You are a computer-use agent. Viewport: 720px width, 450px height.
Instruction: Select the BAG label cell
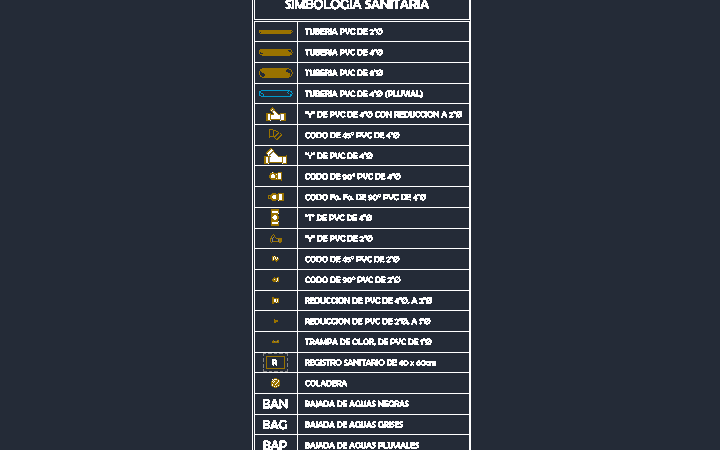[x=276, y=425]
